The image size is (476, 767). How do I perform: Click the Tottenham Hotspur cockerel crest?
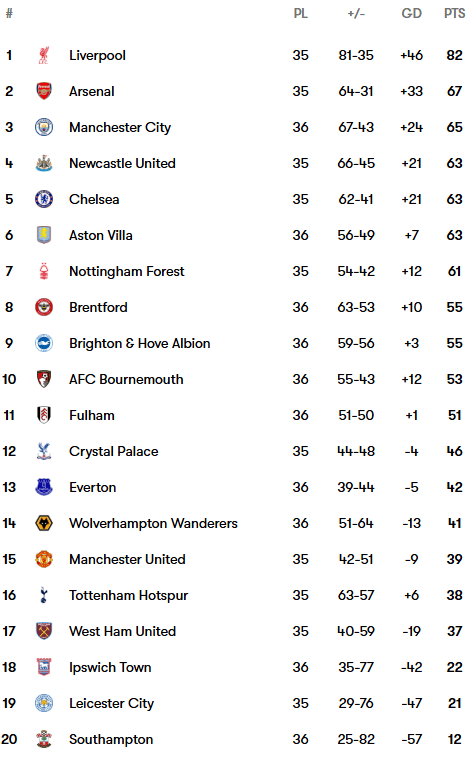(x=44, y=595)
